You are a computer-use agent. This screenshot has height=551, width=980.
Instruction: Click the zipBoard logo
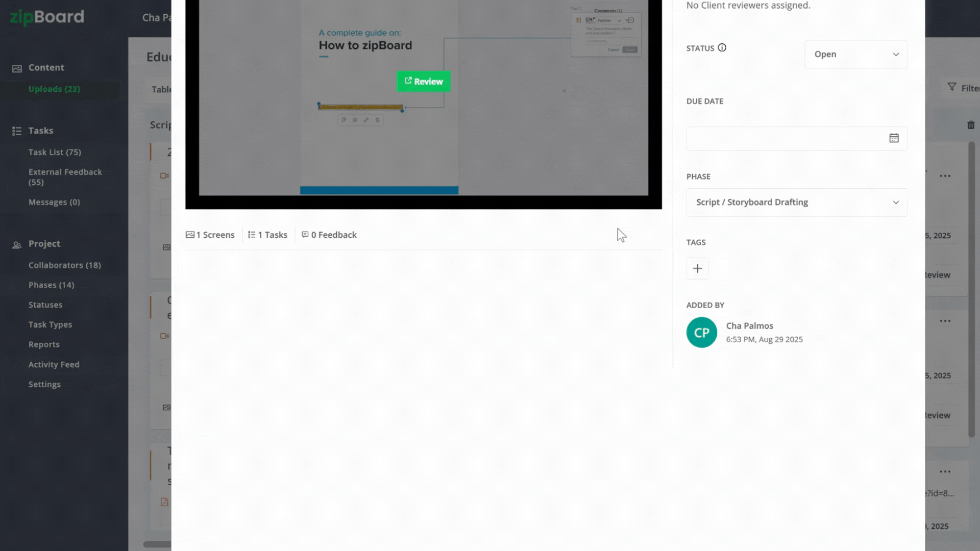[x=47, y=17]
